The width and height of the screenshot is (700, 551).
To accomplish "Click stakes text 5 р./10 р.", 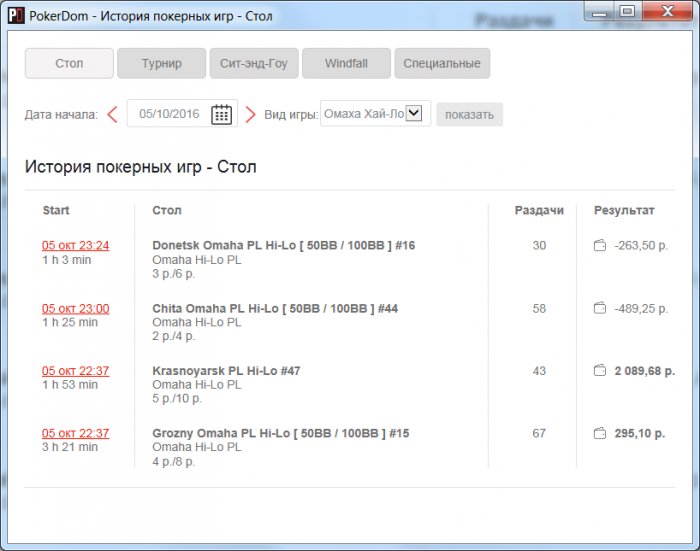I will (177, 398).
